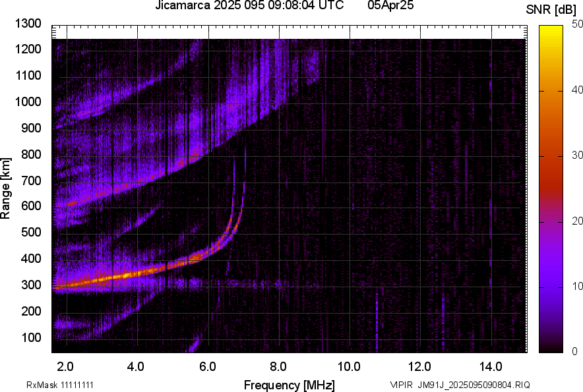
Task: Click the 200 range tick label
Action: click(x=31, y=311)
